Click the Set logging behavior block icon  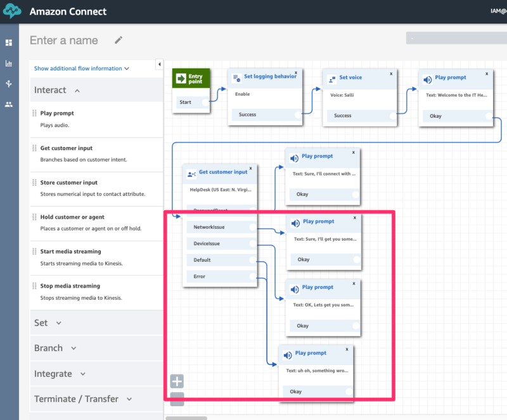(236, 78)
